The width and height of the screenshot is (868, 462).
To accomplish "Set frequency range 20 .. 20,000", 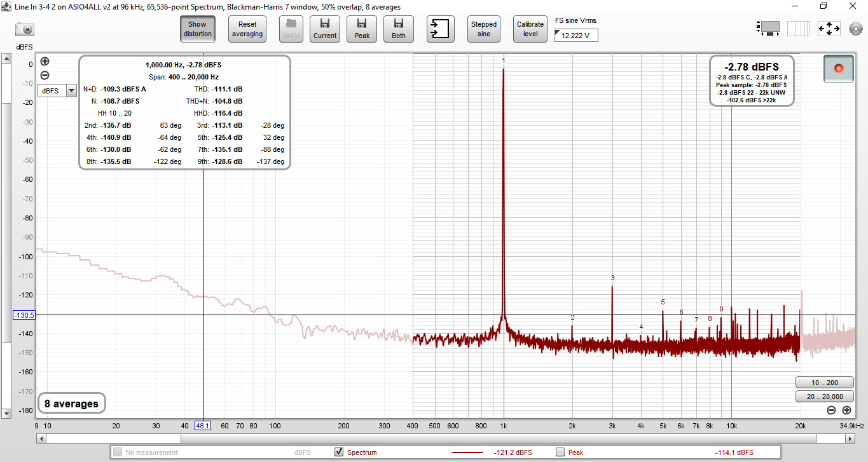I will point(824,397).
